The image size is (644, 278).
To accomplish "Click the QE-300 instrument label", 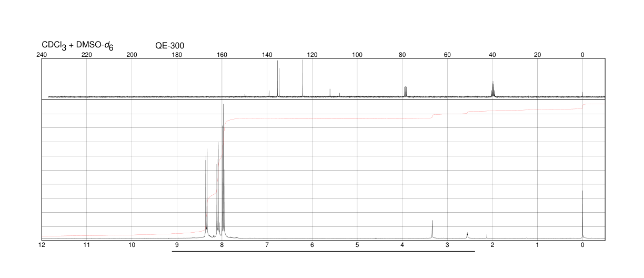I will [x=170, y=46].
